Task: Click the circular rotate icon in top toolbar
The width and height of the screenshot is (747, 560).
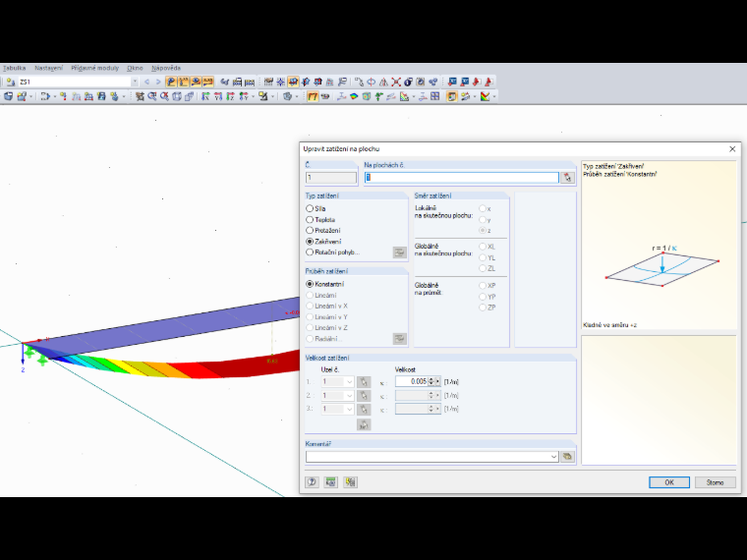Action: 372,82
